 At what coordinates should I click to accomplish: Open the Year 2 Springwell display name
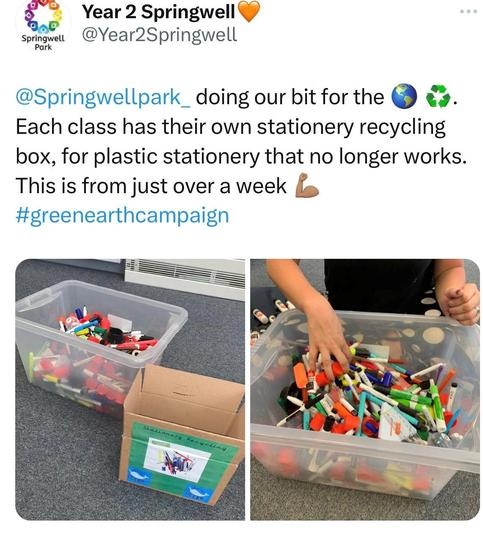(158, 13)
